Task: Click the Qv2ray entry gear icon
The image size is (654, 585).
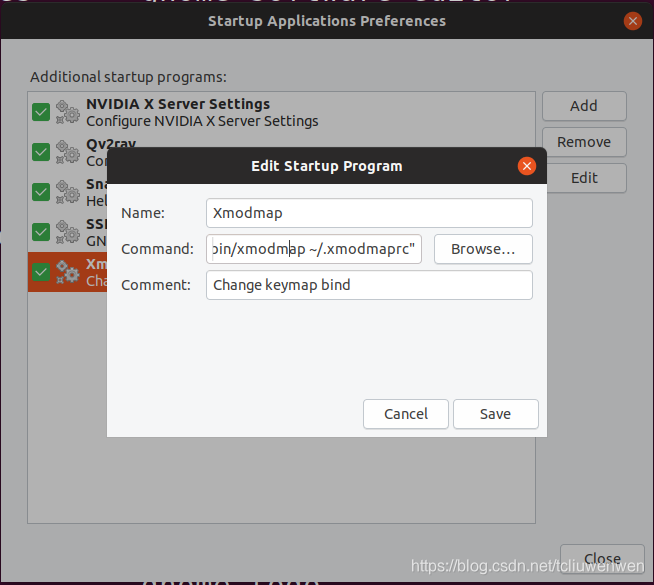Action: pos(68,152)
